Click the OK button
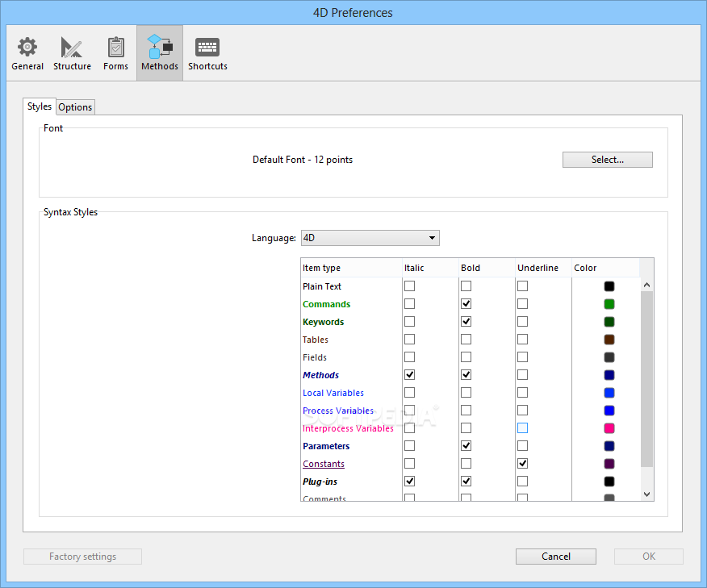Viewport: 707px width, 588px height. click(x=648, y=557)
